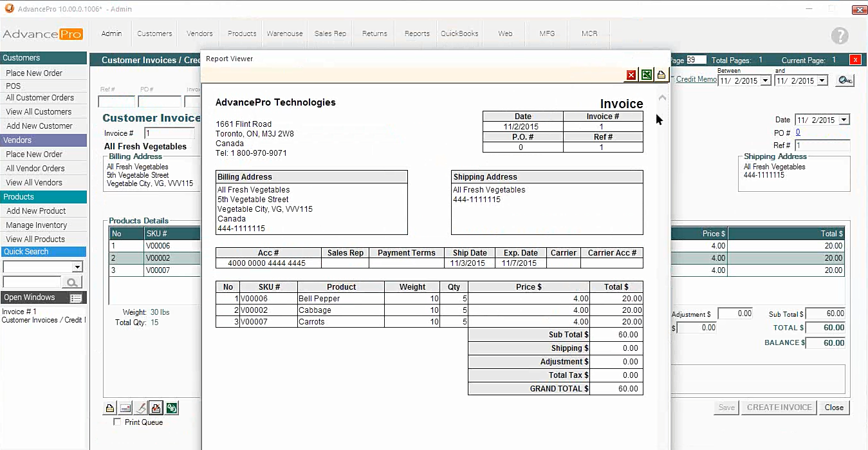Open the Between start date dropdown
This screenshot has height=450, width=868.
(x=765, y=81)
